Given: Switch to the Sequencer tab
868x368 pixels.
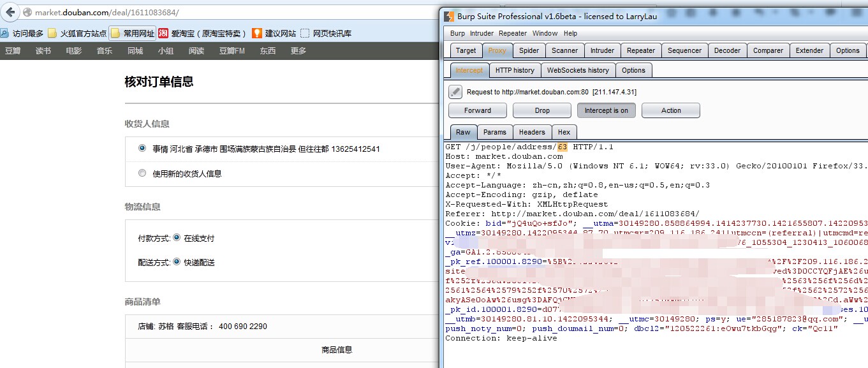Looking at the screenshot, I should (684, 50).
